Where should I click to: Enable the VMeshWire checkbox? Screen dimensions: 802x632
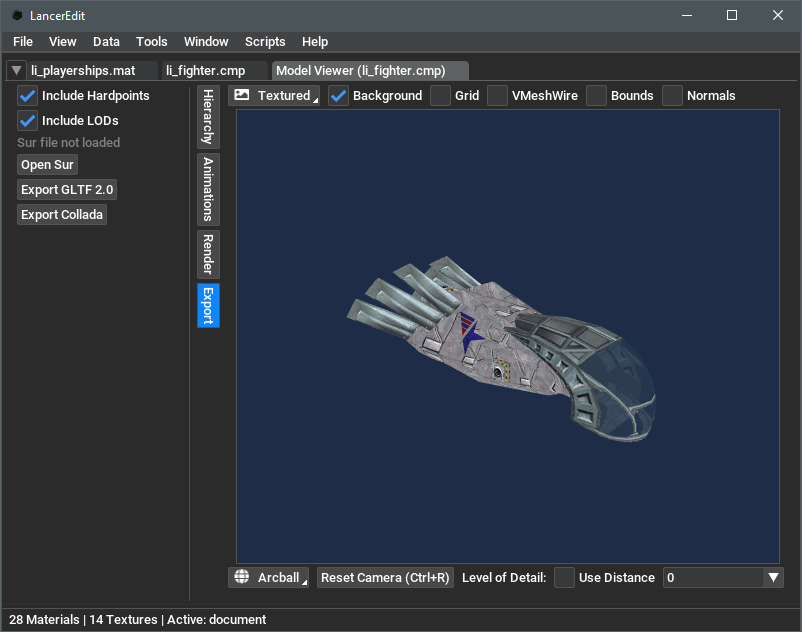[x=497, y=95]
